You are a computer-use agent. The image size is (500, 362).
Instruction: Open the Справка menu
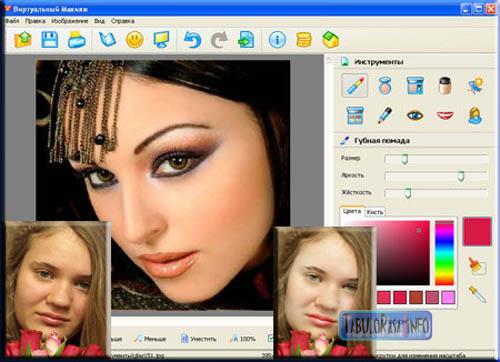(123, 21)
